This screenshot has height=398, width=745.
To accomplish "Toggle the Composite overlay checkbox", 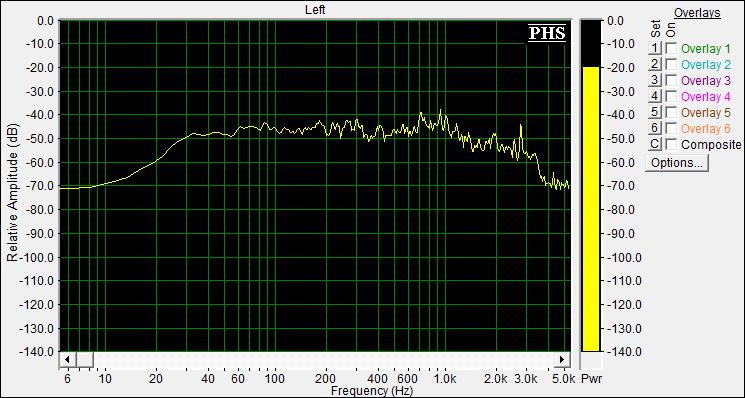I will coord(671,144).
